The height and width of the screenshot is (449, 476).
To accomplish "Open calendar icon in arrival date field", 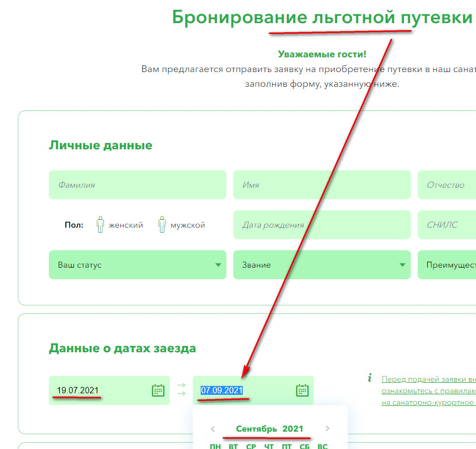I will point(158,390).
